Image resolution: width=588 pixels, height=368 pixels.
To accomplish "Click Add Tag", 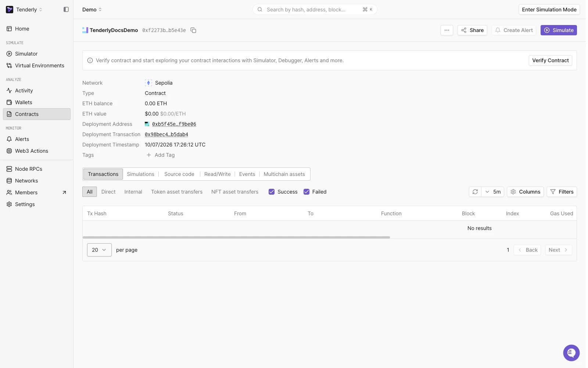I will (x=161, y=155).
